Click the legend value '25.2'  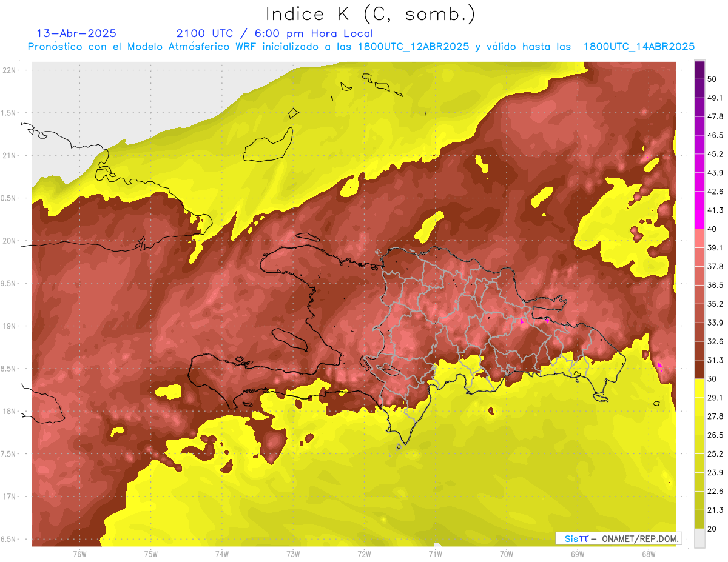(x=715, y=453)
